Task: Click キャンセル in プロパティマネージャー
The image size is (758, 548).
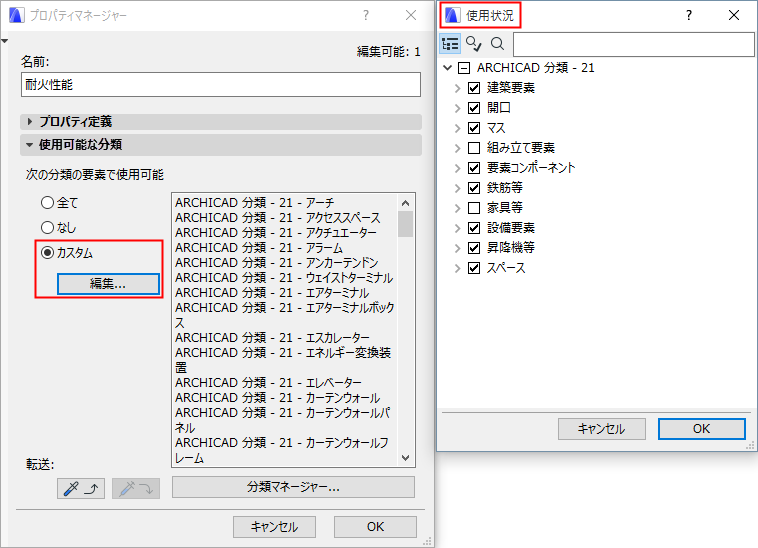Action: tap(274, 527)
